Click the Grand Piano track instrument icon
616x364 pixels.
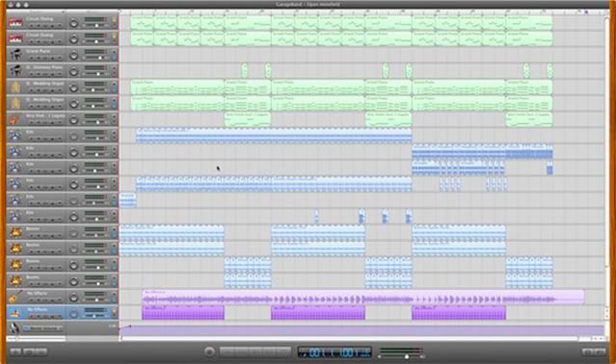click(x=15, y=55)
